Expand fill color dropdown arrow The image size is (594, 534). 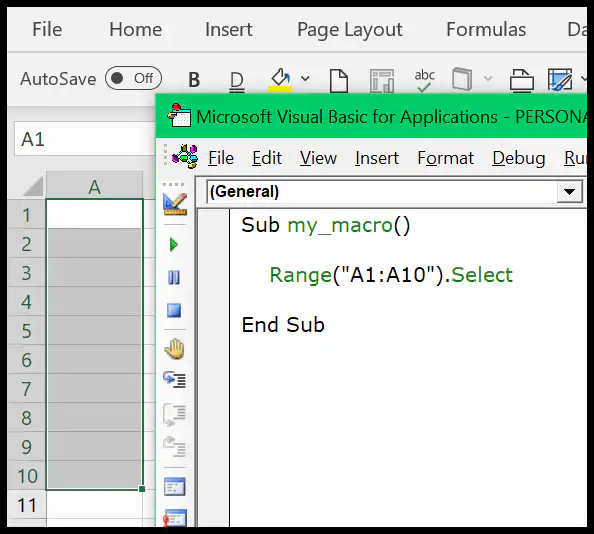(x=305, y=78)
